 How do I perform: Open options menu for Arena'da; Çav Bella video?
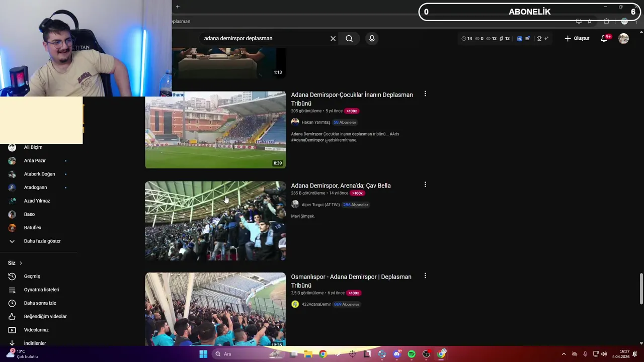(425, 185)
